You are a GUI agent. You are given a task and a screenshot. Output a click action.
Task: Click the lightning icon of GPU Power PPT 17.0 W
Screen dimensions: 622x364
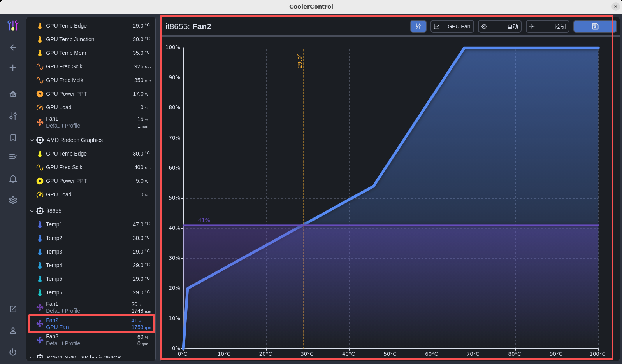pyautogui.click(x=40, y=94)
